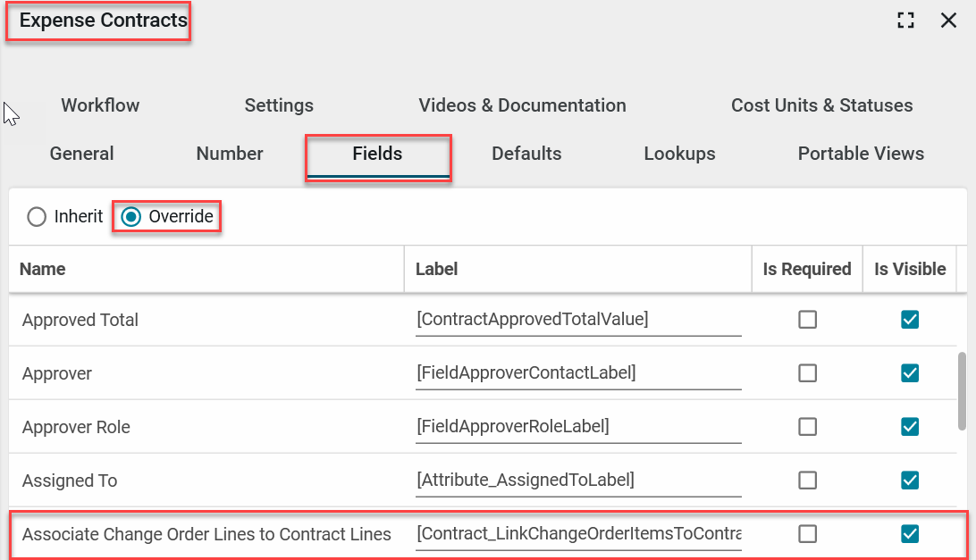Select the Inherit radio option
Screen dimensions: 976x560
coord(37,217)
